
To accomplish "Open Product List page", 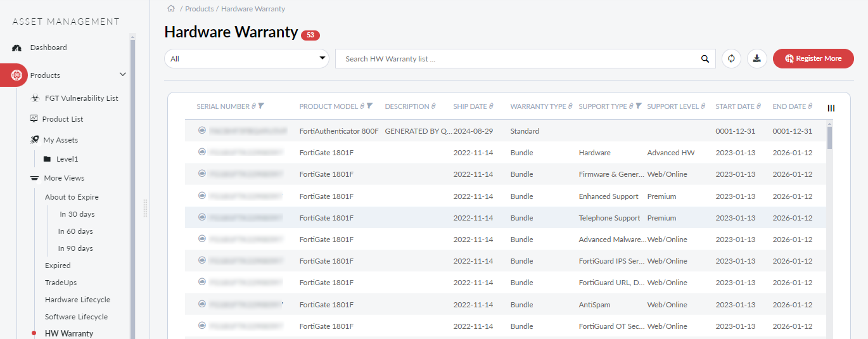I will tap(63, 119).
